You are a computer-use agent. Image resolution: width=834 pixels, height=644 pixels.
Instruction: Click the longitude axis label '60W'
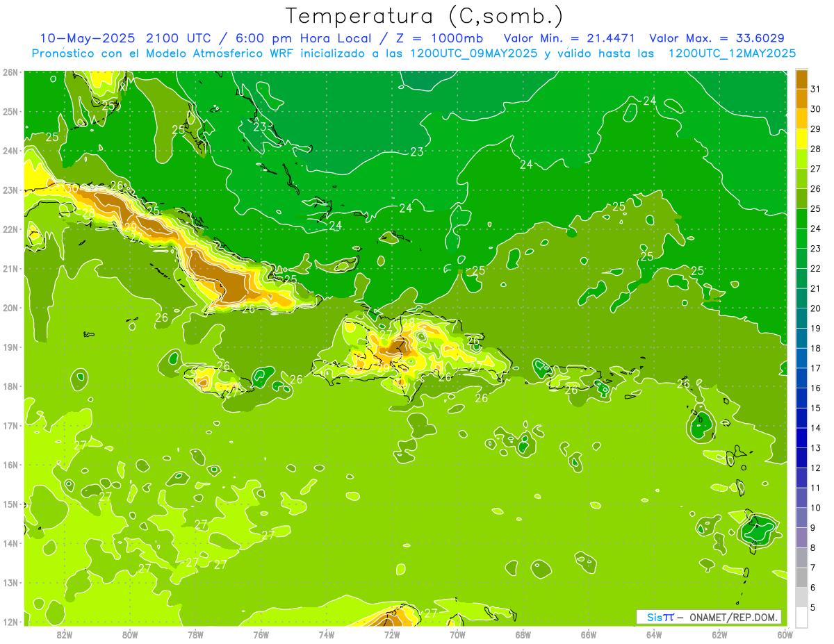click(785, 634)
